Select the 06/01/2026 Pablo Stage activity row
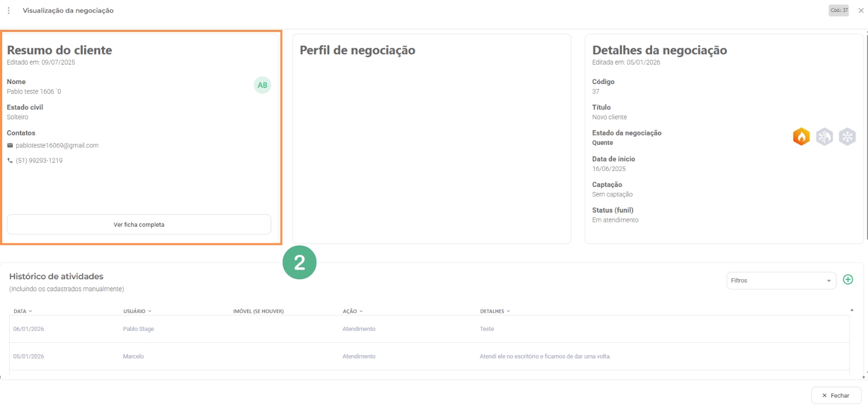 click(429, 329)
